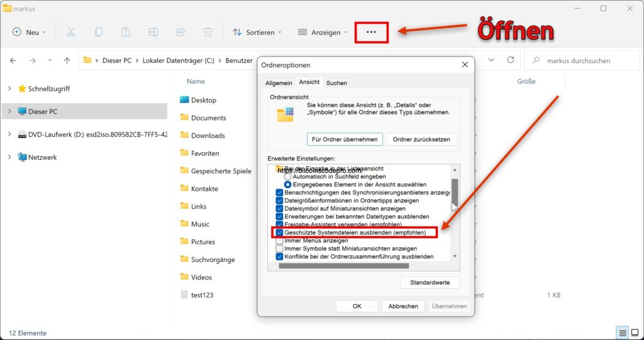Click 'Lokaler Datenträger (C:)' breadcrumb
This screenshot has height=340, width=644.
pyautogui.click(x=179, y=60)
